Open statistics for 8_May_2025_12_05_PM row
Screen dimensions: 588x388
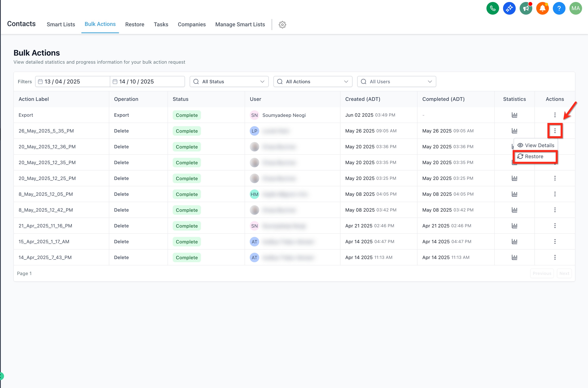click(x=514, y=194)
